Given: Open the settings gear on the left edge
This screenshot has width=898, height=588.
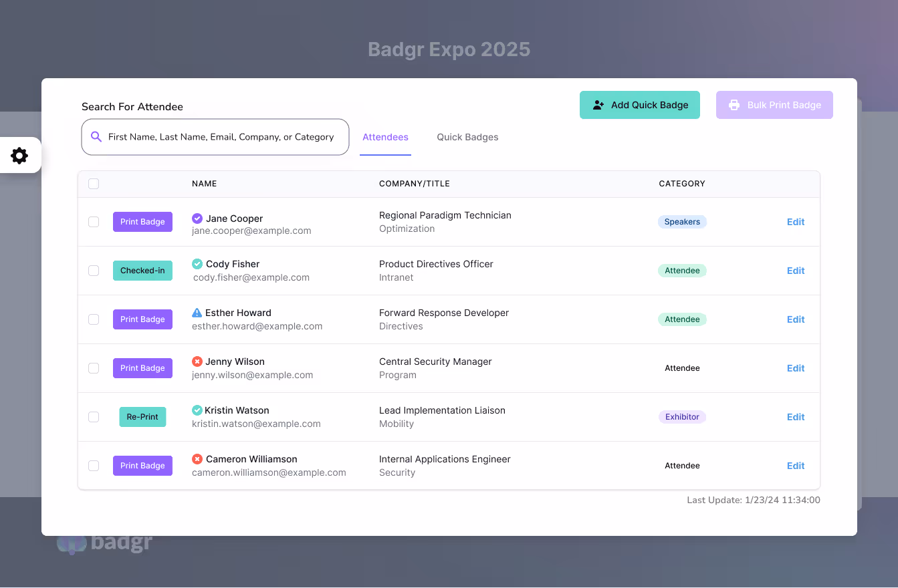Looking at the screenshot, I should (x=19, y=156).
